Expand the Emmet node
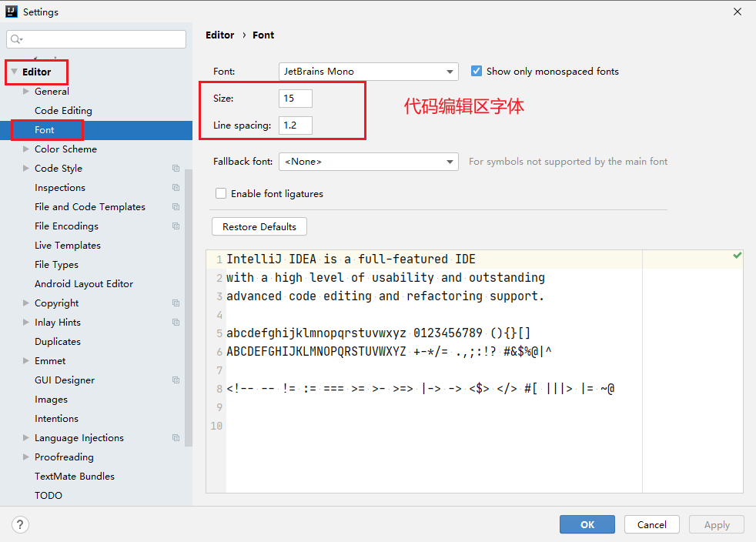 click(x=26, y=360)
